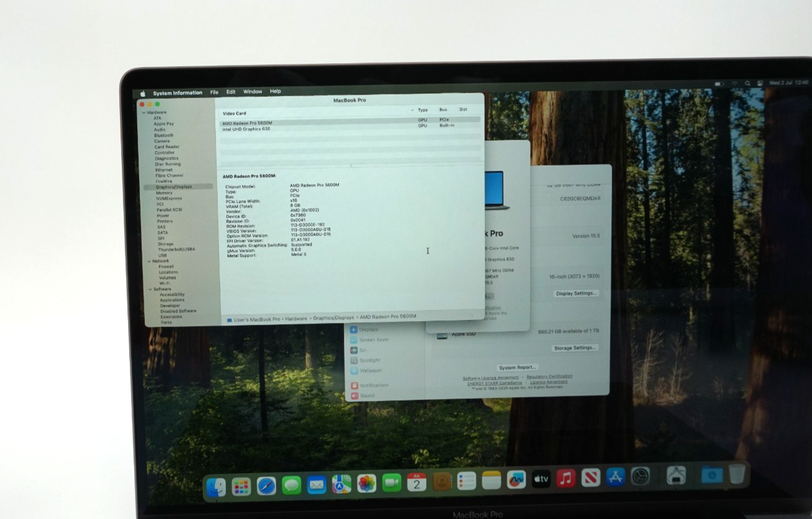Open Notes from the Dock
The width and height of the screenshot is (812, 519).
tap(491, 481)
